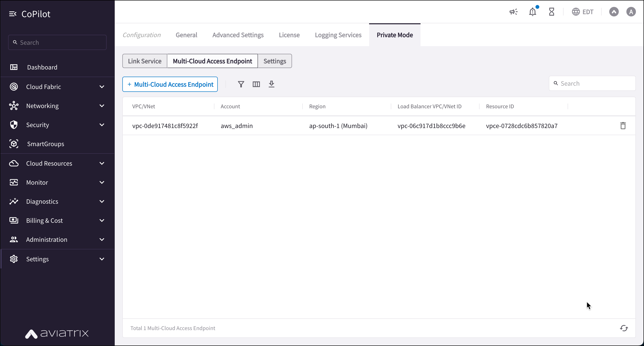644x346 pixels.
Task: Switch to the Settings tab
Action: 275,61
